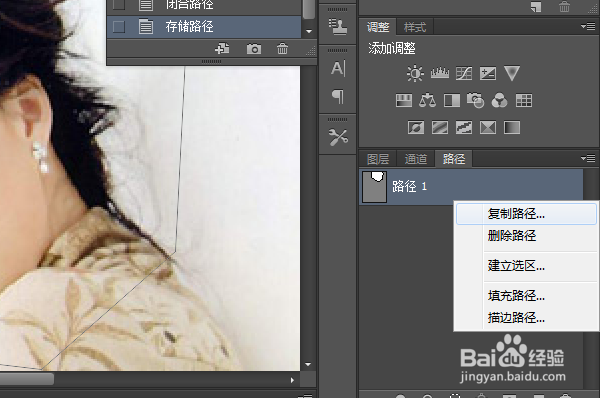
Task: Click the History panel scrollbar thumb
Action: (309, 8)
